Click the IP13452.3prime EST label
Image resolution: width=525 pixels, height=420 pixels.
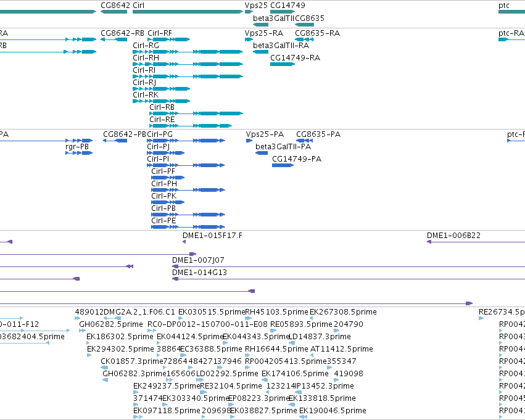coord(325,387)
